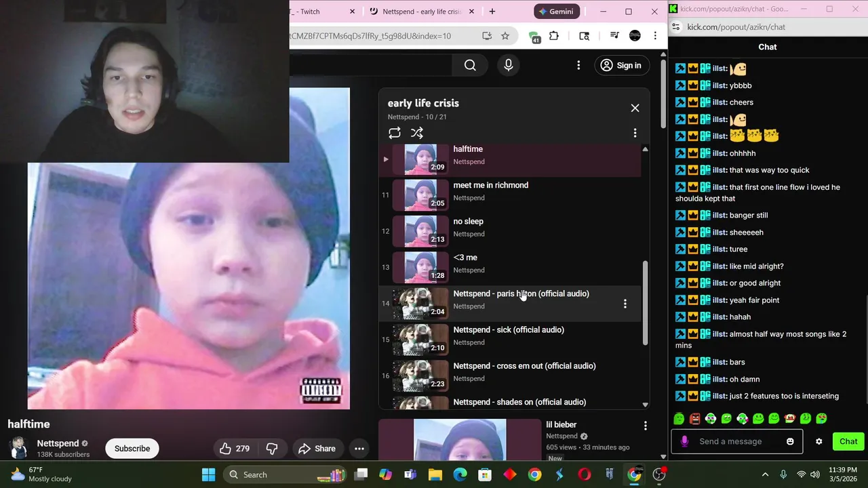
Task: Type in the Kick chat message field
Action: tap(736, 441)
